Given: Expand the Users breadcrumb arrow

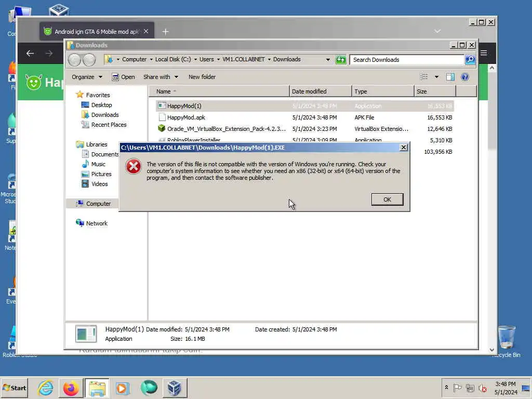Looking at the screenshot, I should tap(218, 60).
